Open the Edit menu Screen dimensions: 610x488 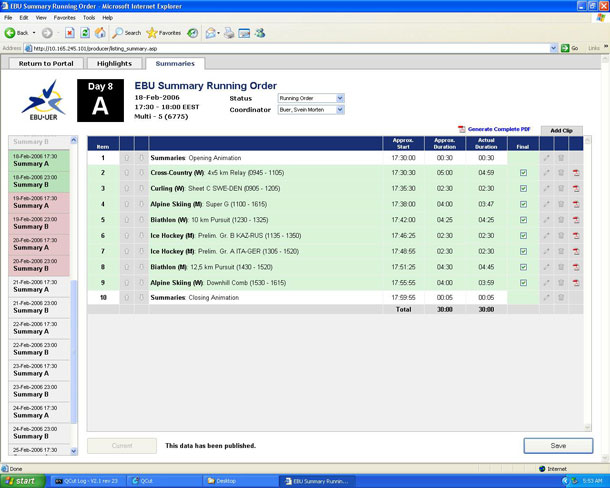pos(24,18)
